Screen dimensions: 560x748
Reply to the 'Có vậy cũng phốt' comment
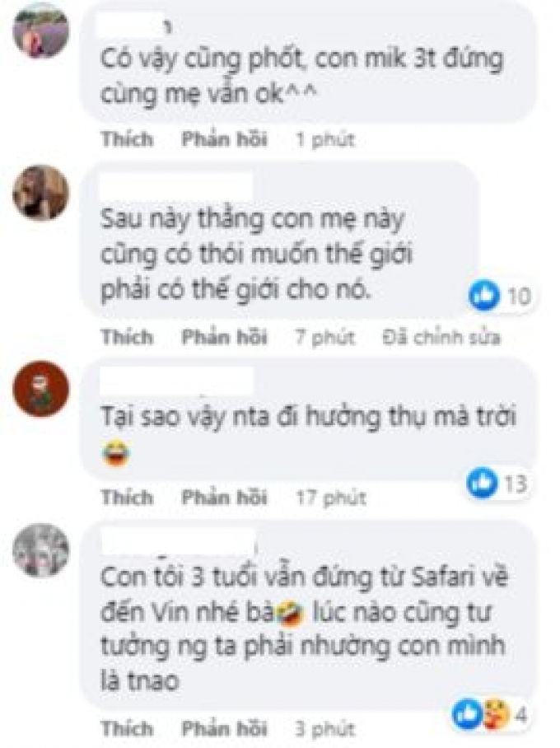click(x=224, y=140)
